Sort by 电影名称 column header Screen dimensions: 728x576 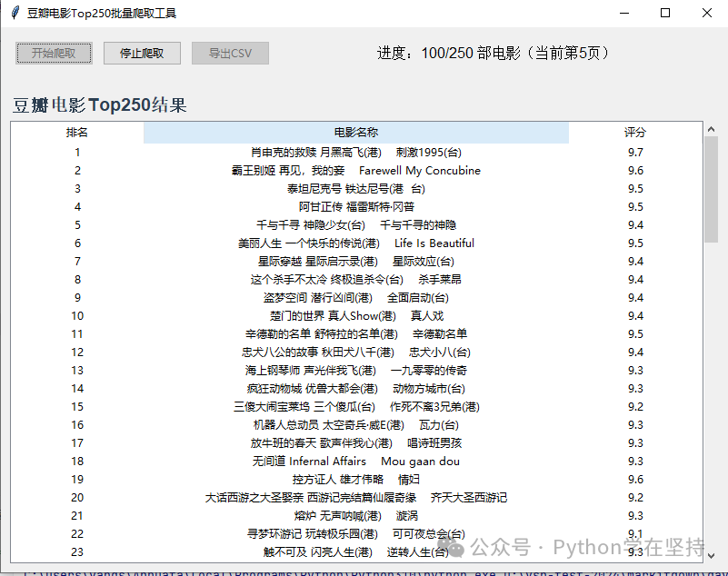(x=356, y=133)
